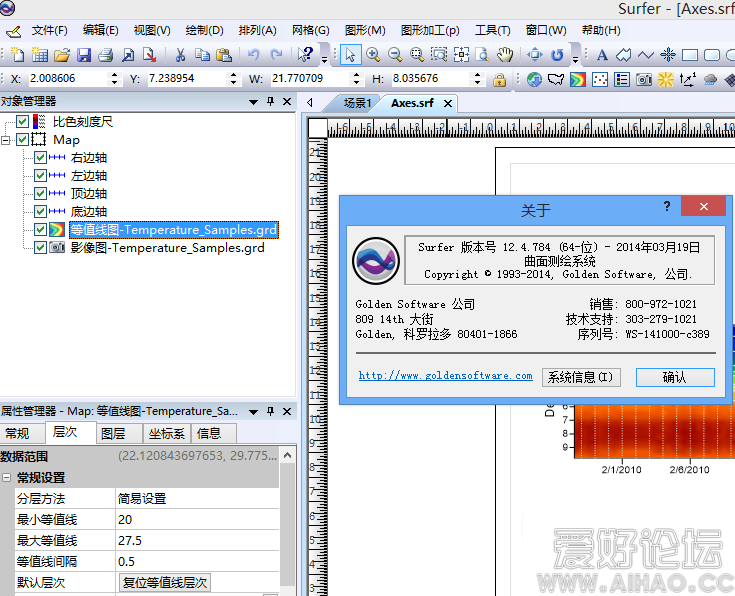The image size is (735, 596).
Task: Click the Cut scissors icon
Action: (180, 55)
